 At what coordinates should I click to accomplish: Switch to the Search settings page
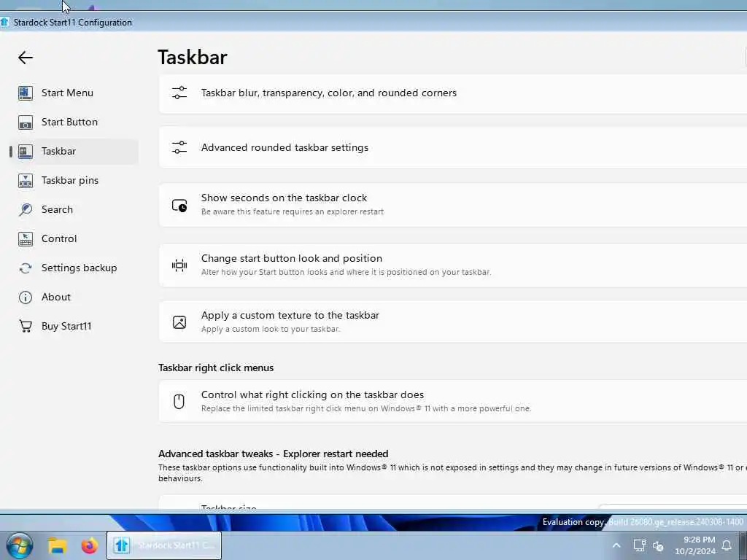[74, 209]
